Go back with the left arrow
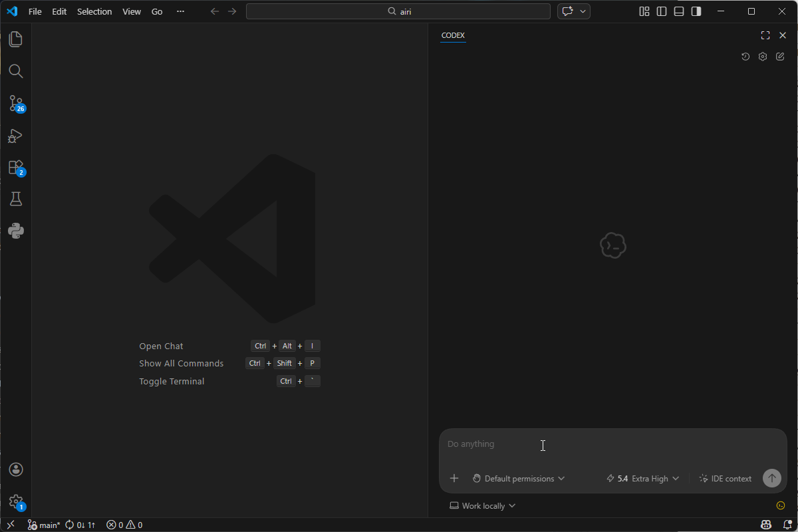 coord(215,11)
